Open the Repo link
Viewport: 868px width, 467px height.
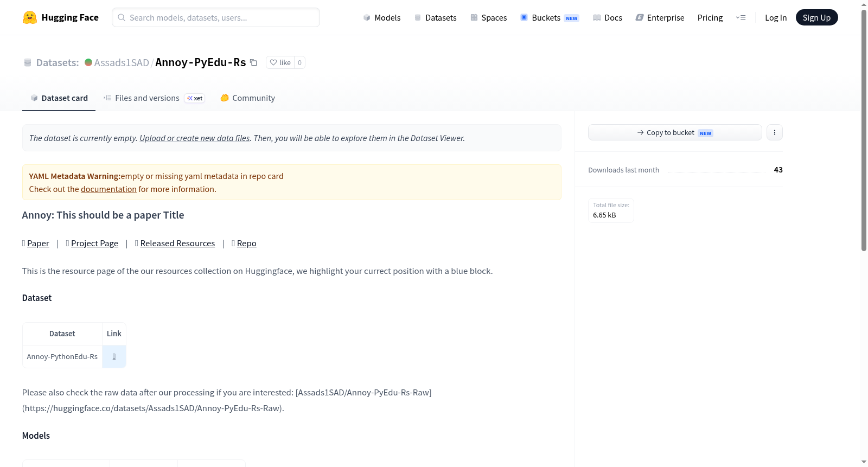247,244
